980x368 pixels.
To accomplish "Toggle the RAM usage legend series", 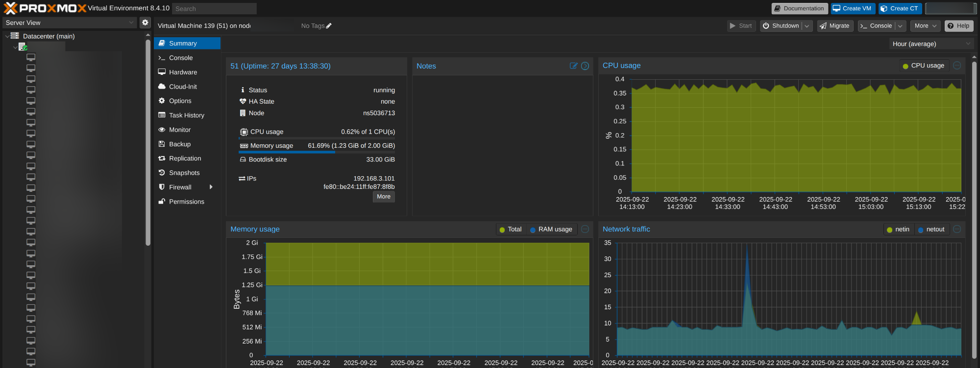I will tap(551, 230).
